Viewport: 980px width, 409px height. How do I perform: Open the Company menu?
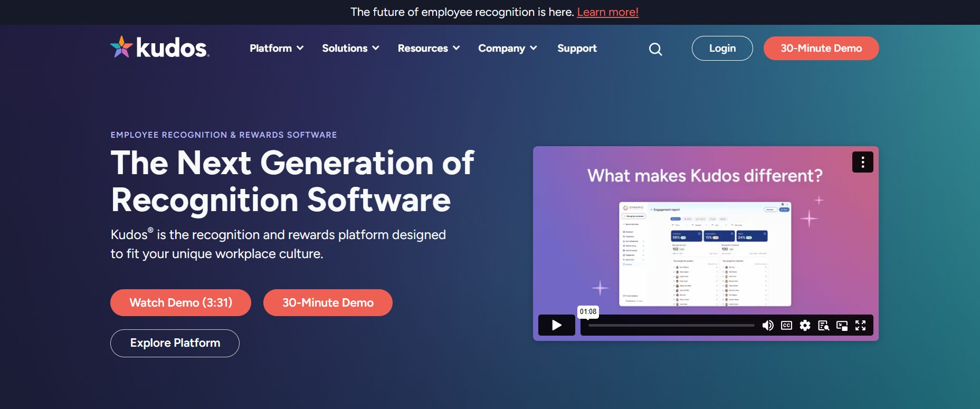(x=507, y=48)
